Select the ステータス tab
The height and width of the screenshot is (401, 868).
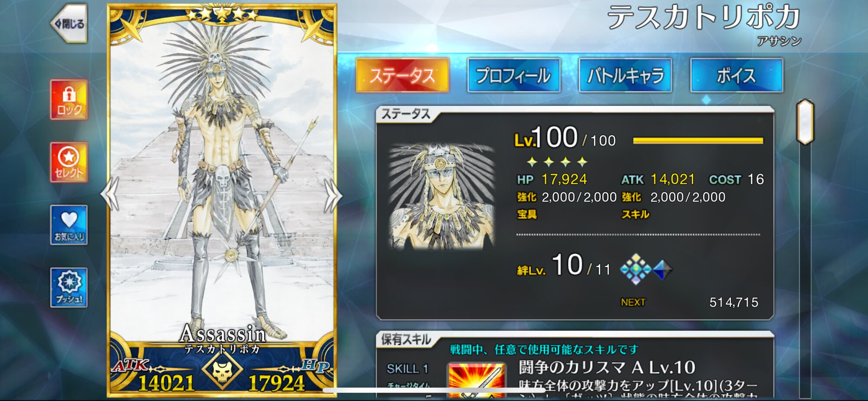click(x=402, y=76)
